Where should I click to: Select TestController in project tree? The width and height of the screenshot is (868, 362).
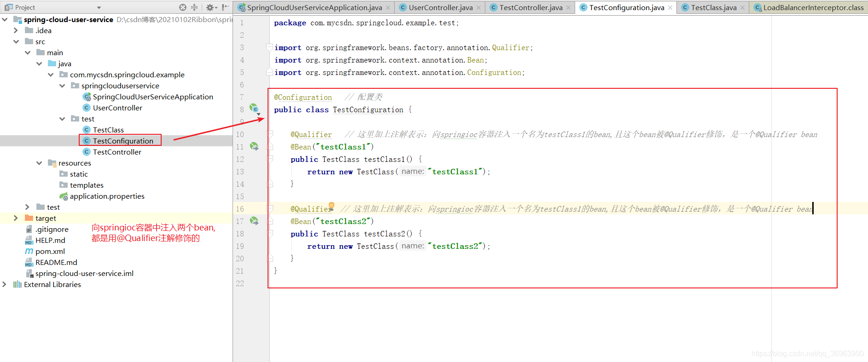tap(117, 152)
